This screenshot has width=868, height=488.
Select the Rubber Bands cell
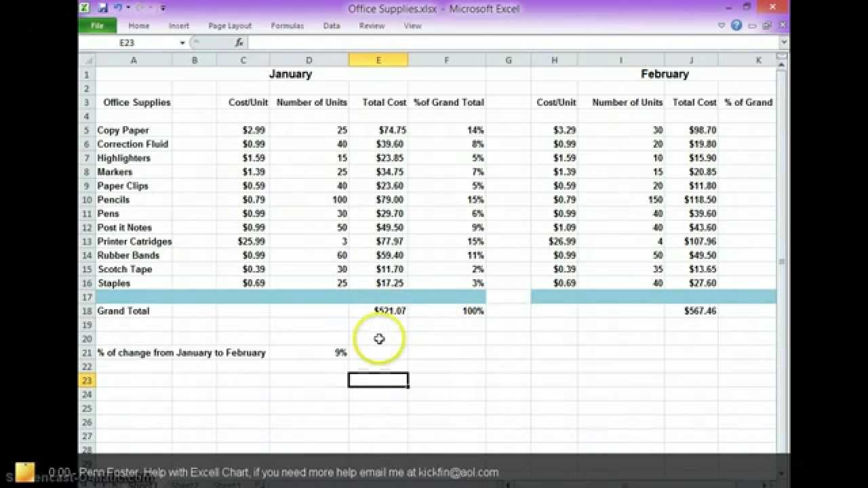(x=134, y=256)
